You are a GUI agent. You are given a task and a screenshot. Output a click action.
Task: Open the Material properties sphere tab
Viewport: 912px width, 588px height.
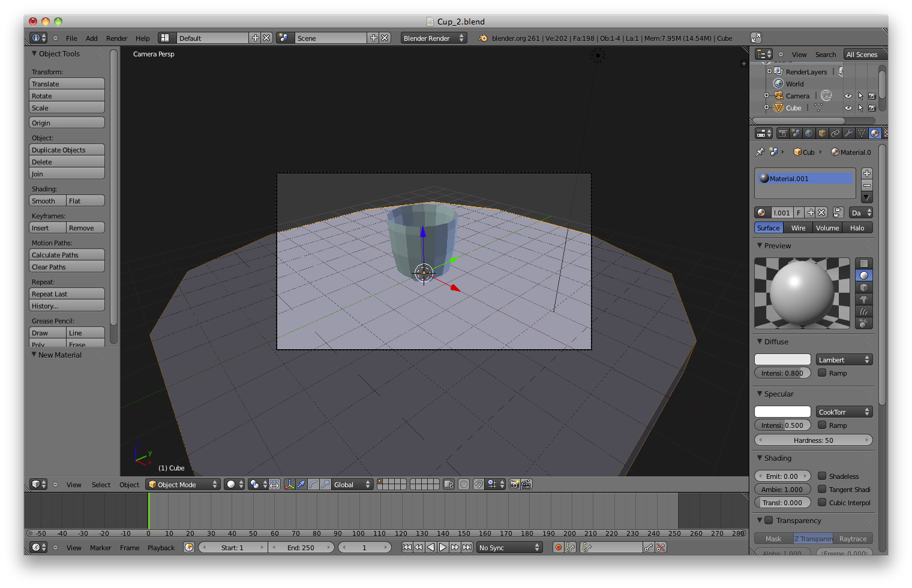(875, 133)
